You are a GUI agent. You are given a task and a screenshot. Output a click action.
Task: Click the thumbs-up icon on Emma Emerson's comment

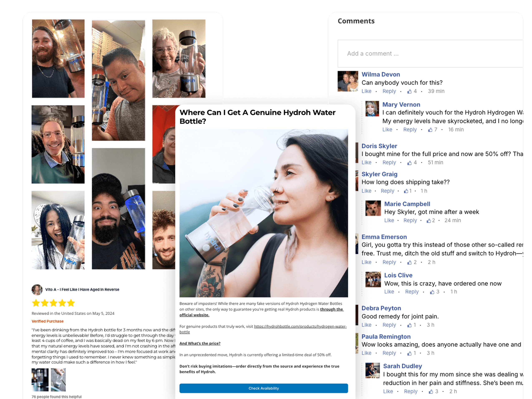click(409, 263)
